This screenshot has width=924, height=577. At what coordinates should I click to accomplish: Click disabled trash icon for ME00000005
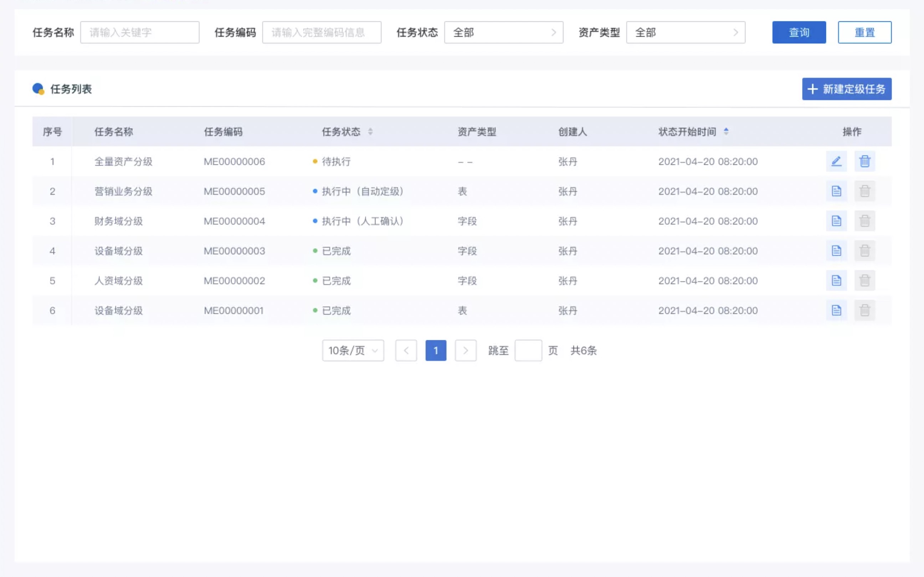(864, 191)
